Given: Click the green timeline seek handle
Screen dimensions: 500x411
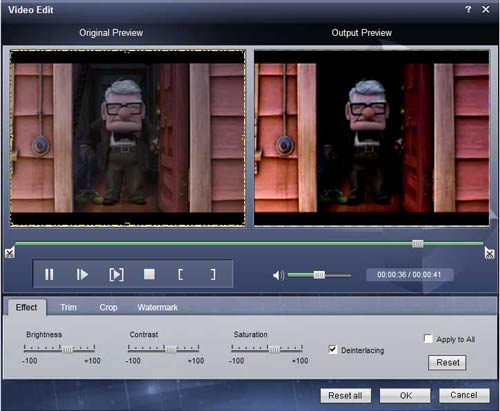Looking at the screenshot, I should (x=418, y=244).
